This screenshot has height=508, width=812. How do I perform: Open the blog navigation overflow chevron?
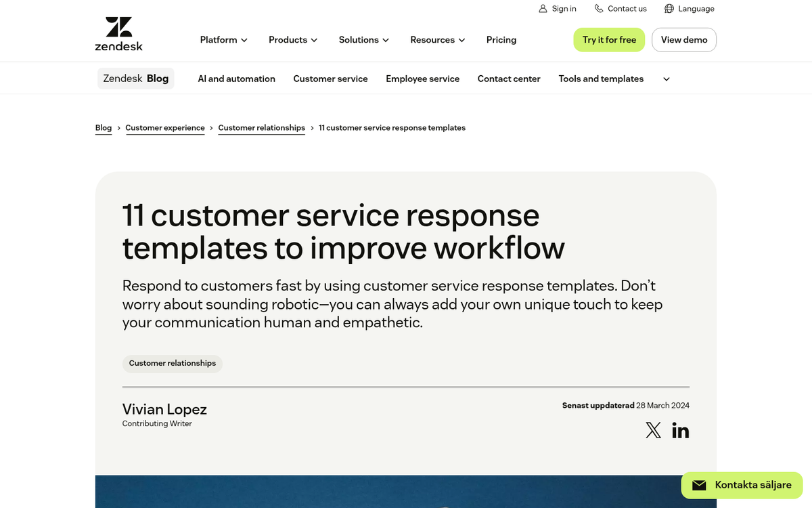[666, 79]
